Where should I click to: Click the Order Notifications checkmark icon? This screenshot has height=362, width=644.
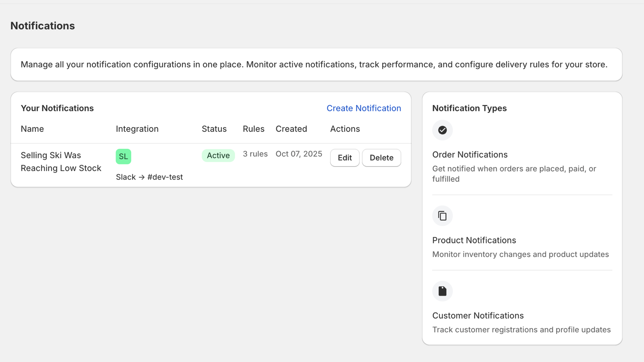442,130
